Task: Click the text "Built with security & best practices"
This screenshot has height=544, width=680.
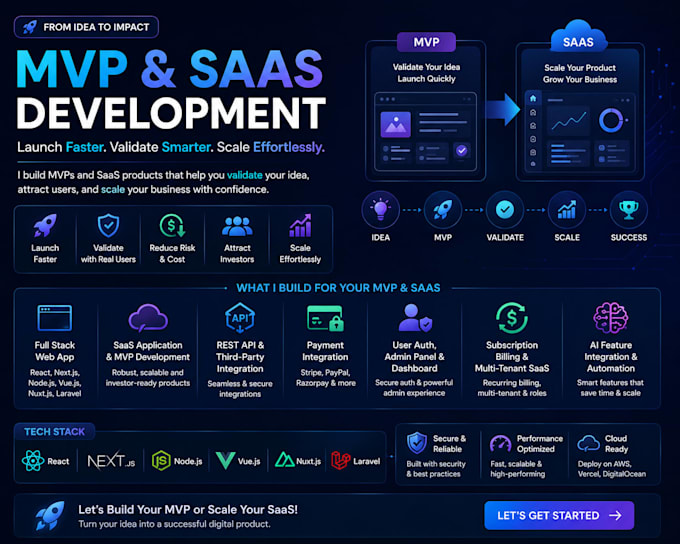Action: click(435, 469)
